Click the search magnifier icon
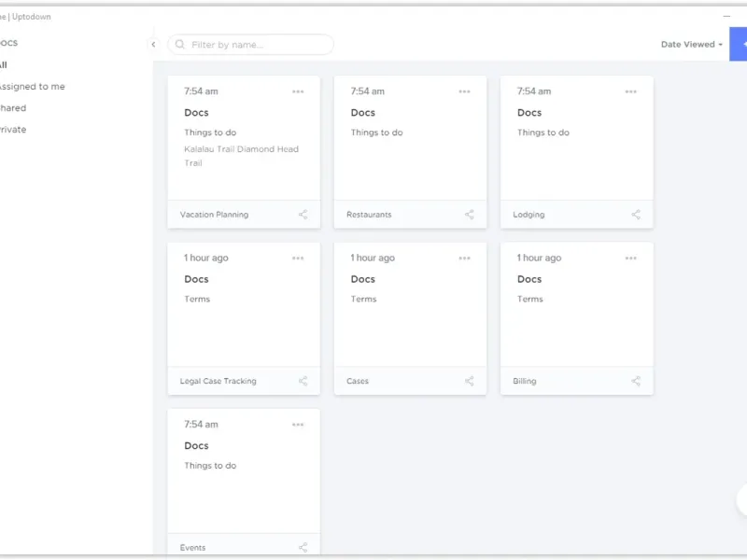 point(180,45)
